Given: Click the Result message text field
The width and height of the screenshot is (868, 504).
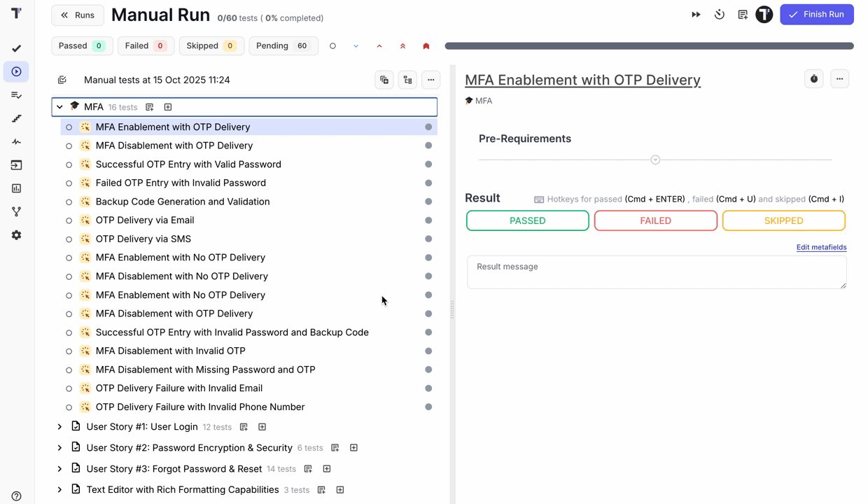Looking at the screenshot, I should 657,272.
